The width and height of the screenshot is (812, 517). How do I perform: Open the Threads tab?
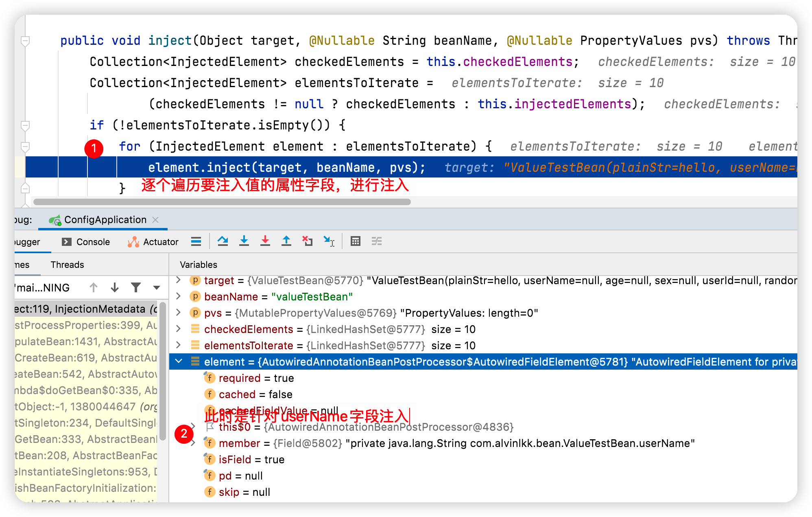pos(67,265)
